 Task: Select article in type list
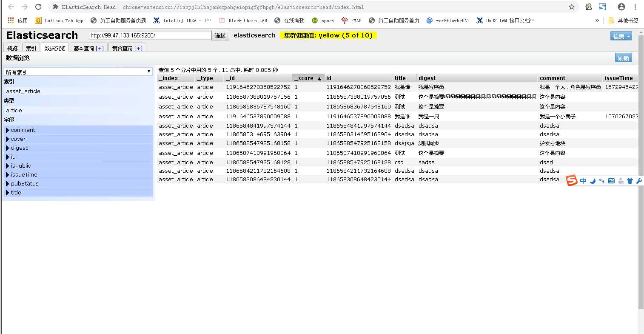tap(78, 110)
